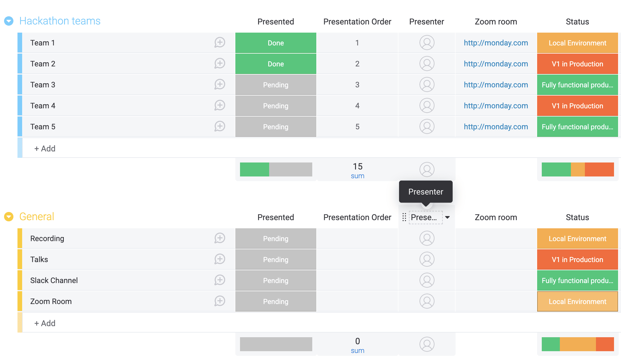This screenshot has height=364, width=621.
Task: Change Talks Presented status Pending
Action: click(276, 259)
